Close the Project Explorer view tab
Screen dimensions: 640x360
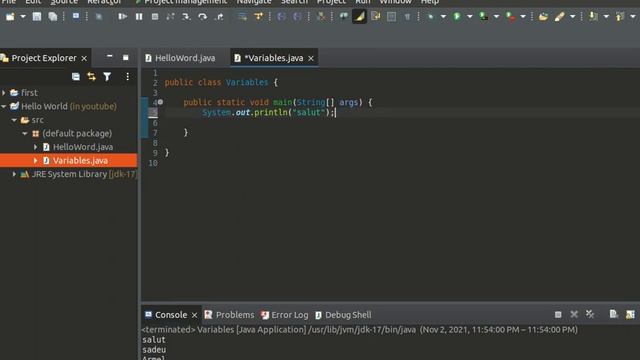[84, 58]
